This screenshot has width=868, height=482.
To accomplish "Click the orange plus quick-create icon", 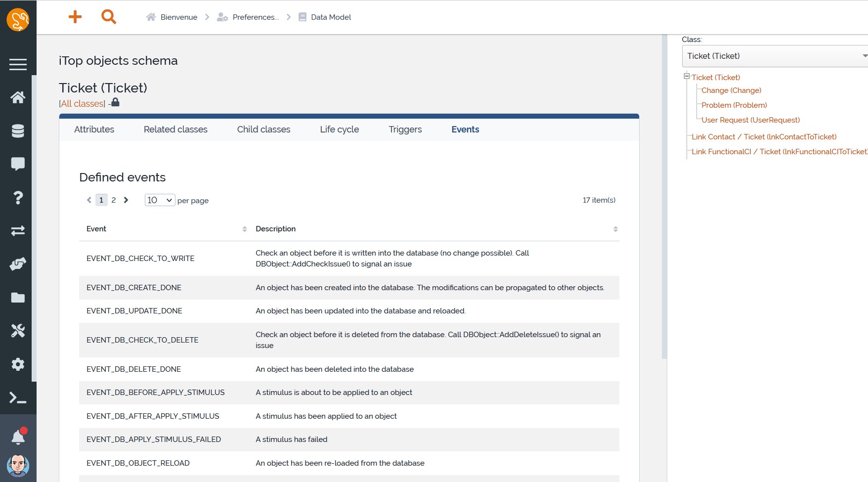I will [x=75, y=17].
